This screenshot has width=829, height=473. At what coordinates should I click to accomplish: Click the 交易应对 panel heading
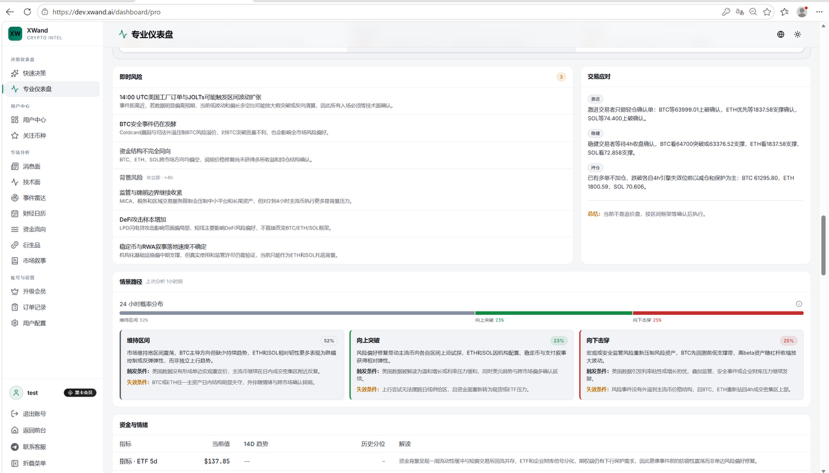599,77
